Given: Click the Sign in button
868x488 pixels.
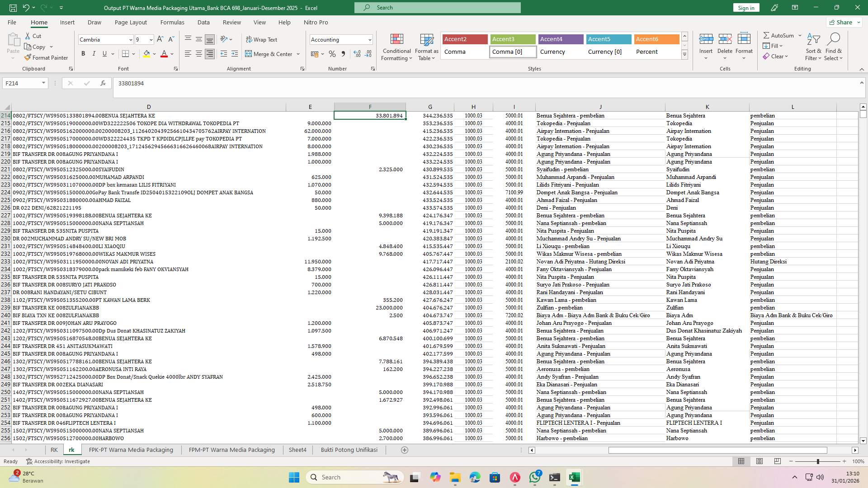Looking at the screenshot, I should [745, 8].
